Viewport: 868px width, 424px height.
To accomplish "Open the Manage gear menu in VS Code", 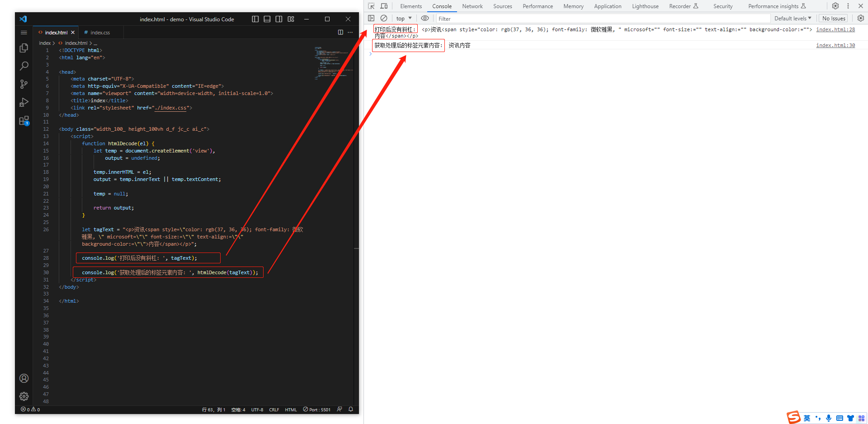I will [x=24, y=396].
